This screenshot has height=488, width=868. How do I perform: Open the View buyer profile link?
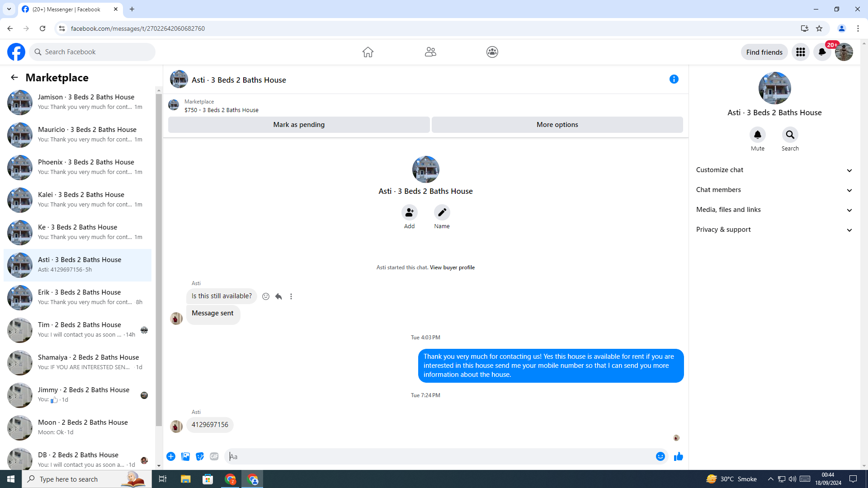click(452, 267)
